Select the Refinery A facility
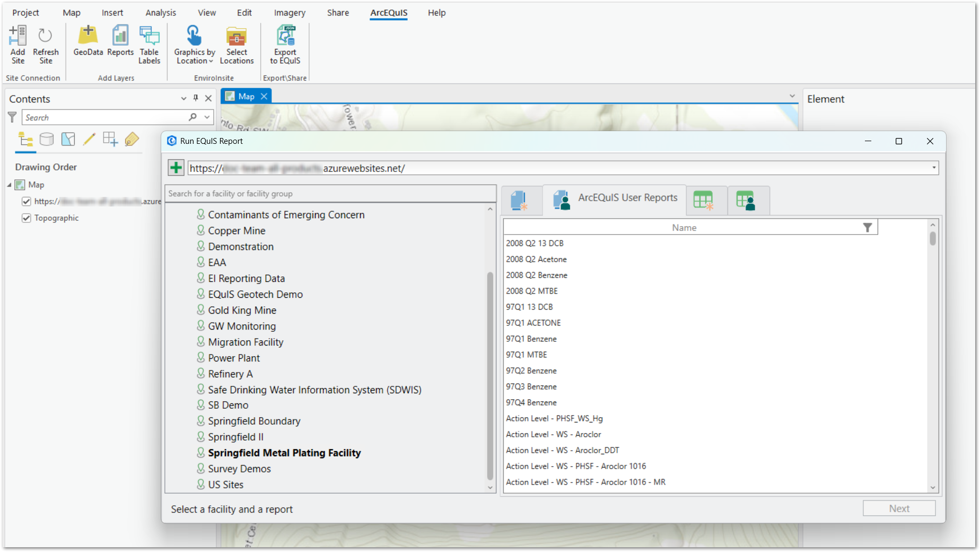The image size is (980, 552). coord(230,374)
